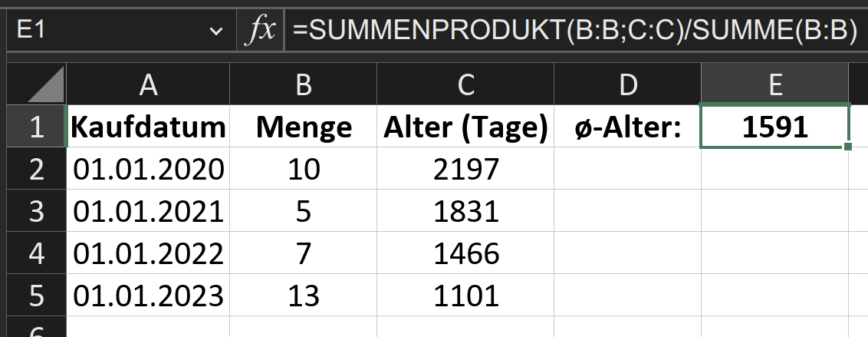Select the Alter (Tage) header cell
The height and width of the screenshot is (337, 868).
coord(467,127)
